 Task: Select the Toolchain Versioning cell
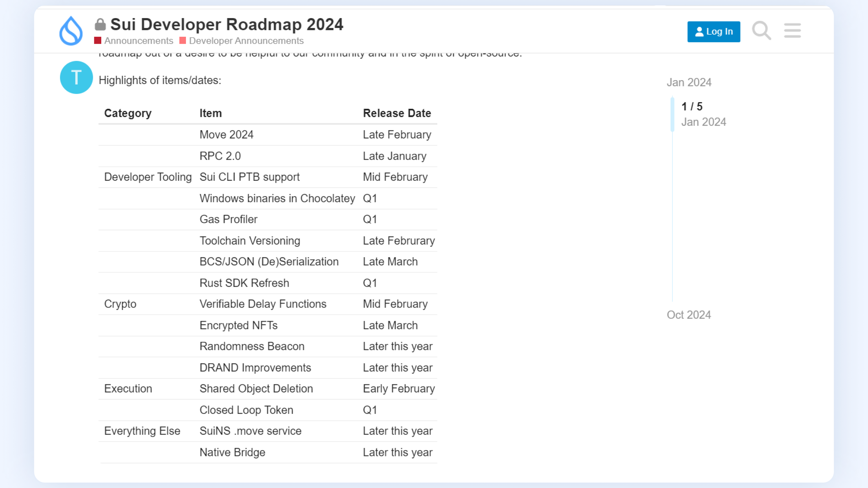250,241
